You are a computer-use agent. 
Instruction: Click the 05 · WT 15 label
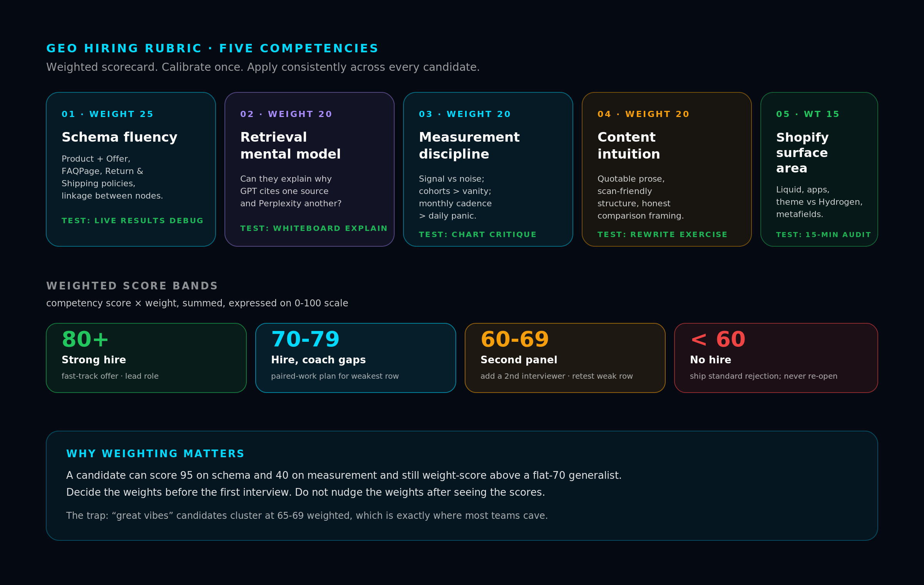807,114
